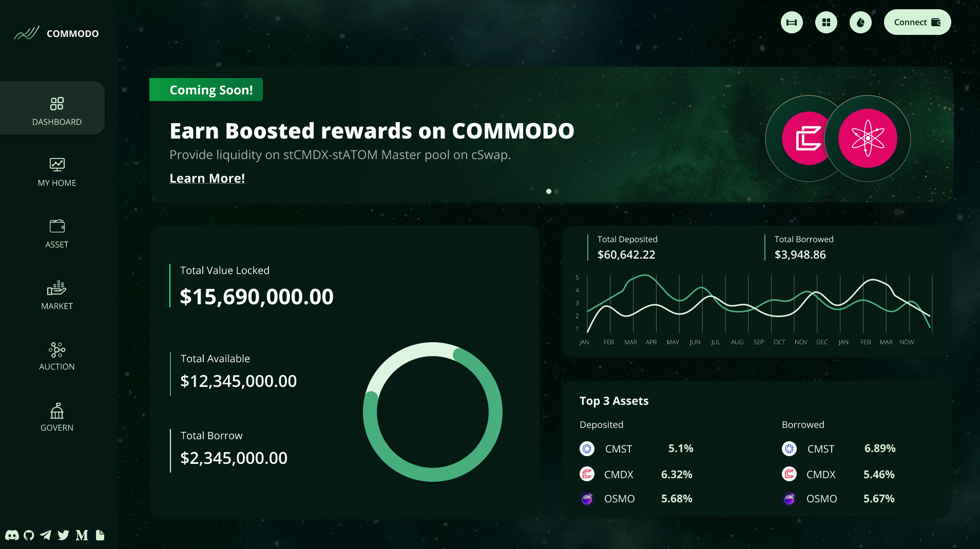Viewport: 980px width, 549px height.
Task: Select the first carousel indicator dot
Action: pyautogui.click(x=548, y=191)
